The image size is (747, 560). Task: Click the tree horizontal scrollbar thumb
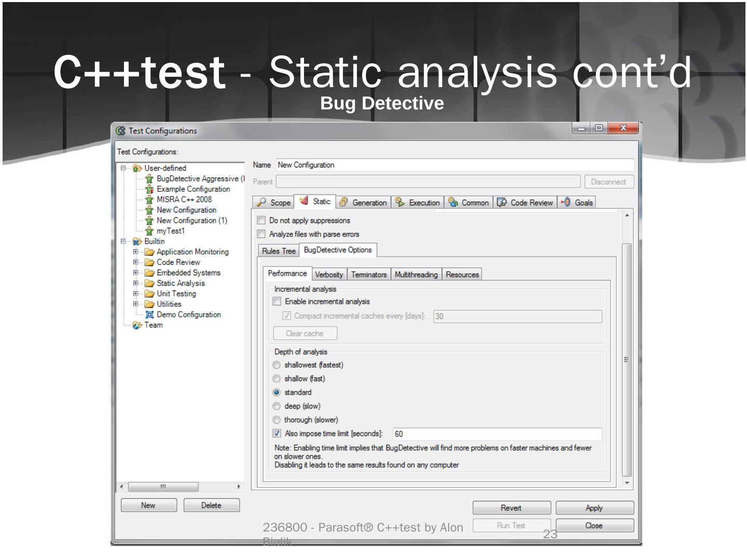tap(163, 487)
